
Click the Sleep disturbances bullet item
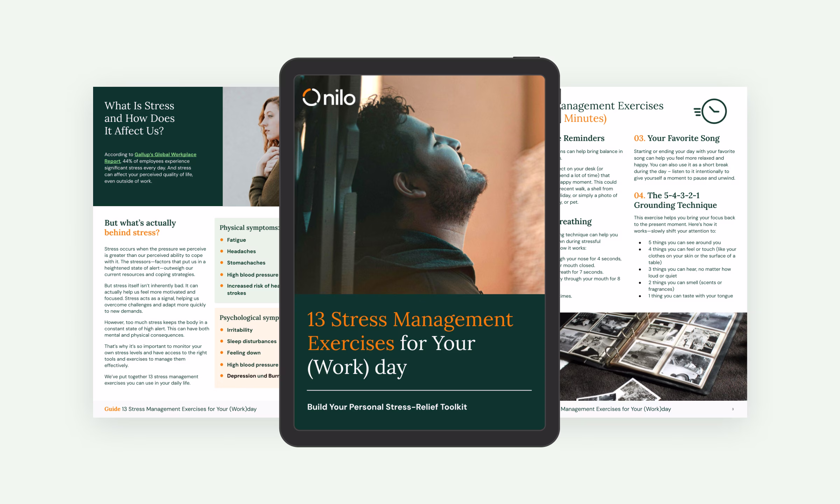[x=251, y=341]
